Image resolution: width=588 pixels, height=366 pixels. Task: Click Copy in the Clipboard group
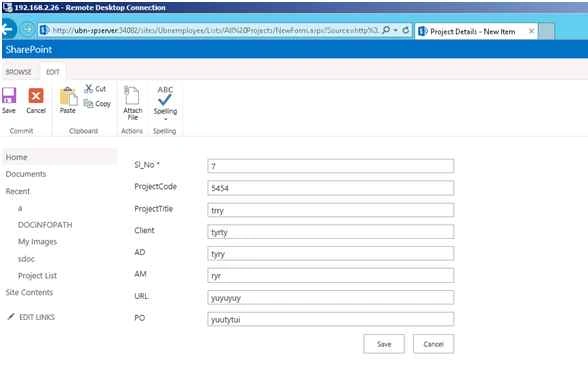click(x=97, y=104)
